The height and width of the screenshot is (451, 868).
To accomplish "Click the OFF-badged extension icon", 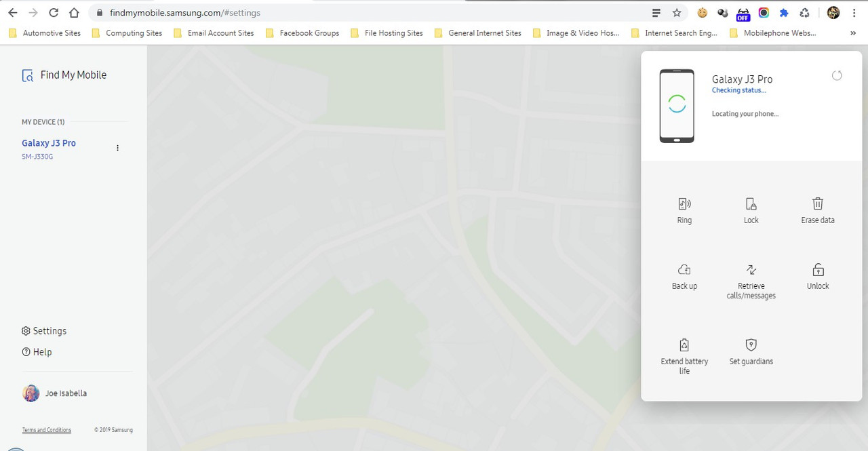I will pyautogui.click(x=743, y=14).
